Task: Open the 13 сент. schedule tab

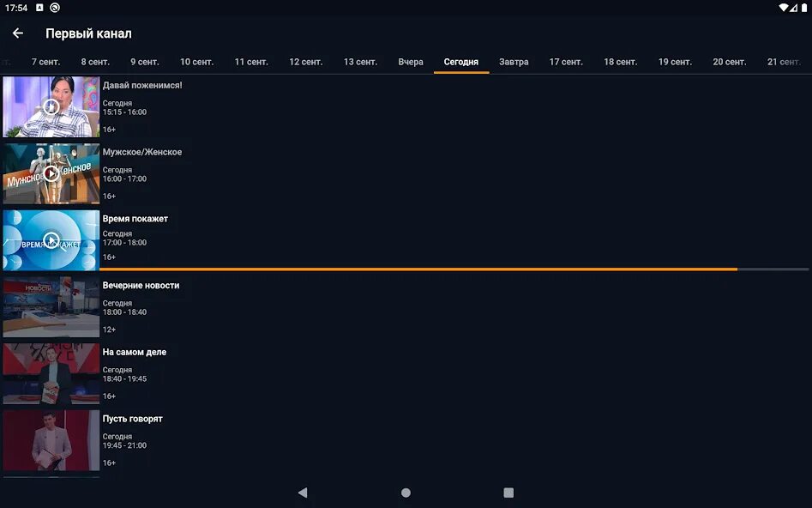Action: (x=360, y=62)
